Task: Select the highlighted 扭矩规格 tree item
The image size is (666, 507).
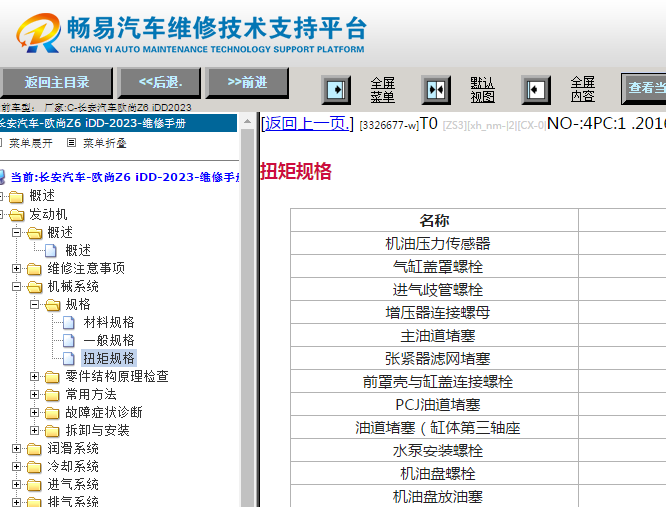Action: tap(109, 358)
